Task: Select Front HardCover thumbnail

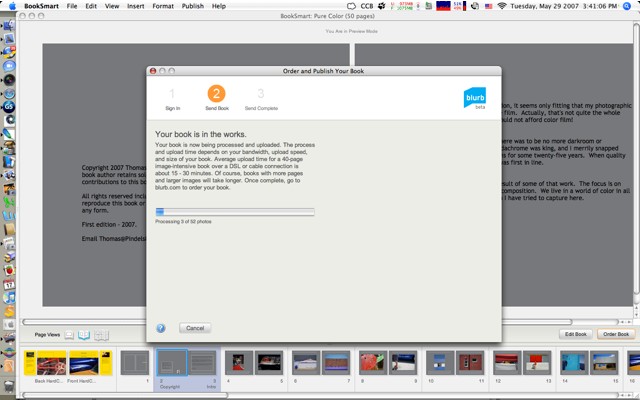Action: point(90,363)
